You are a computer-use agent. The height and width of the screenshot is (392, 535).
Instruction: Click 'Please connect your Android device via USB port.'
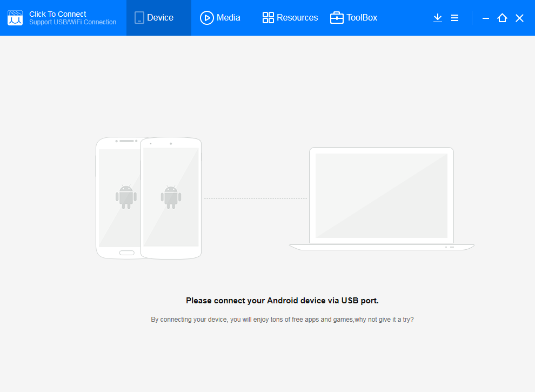[282, 301]
